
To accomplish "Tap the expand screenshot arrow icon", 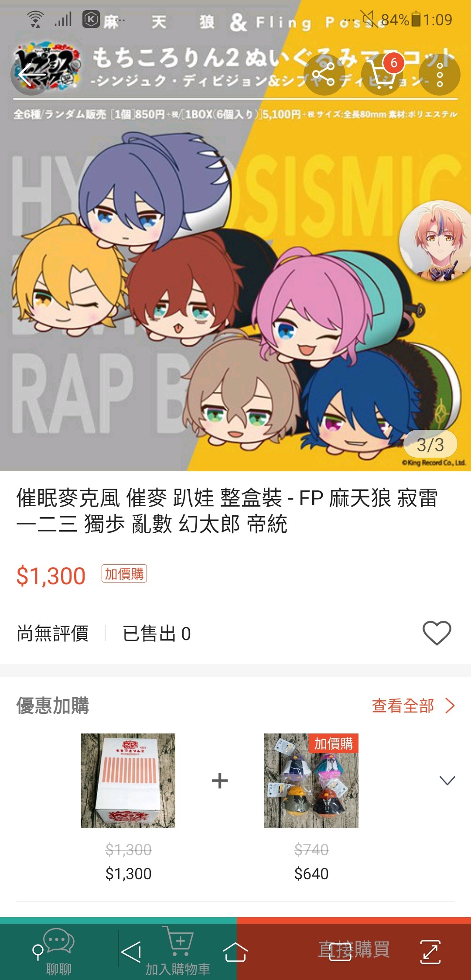I will pyautogui.click(x=430, y=952).
